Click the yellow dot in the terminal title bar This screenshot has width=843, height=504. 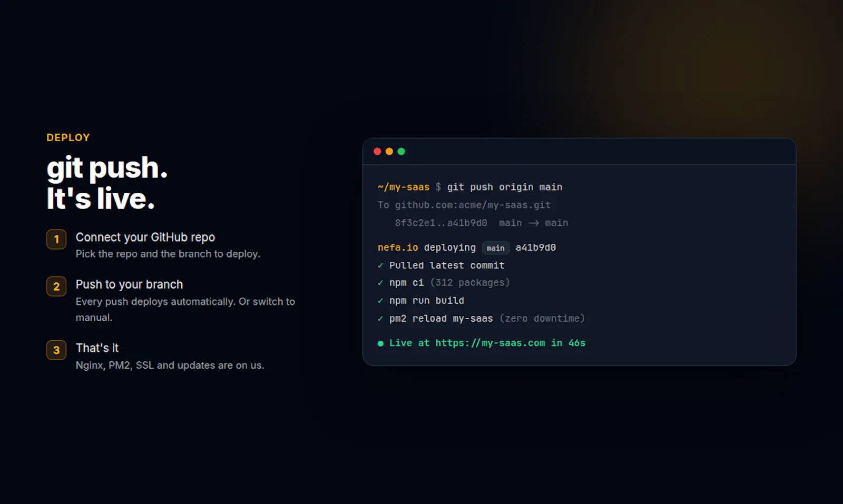[x=389, y=152]
